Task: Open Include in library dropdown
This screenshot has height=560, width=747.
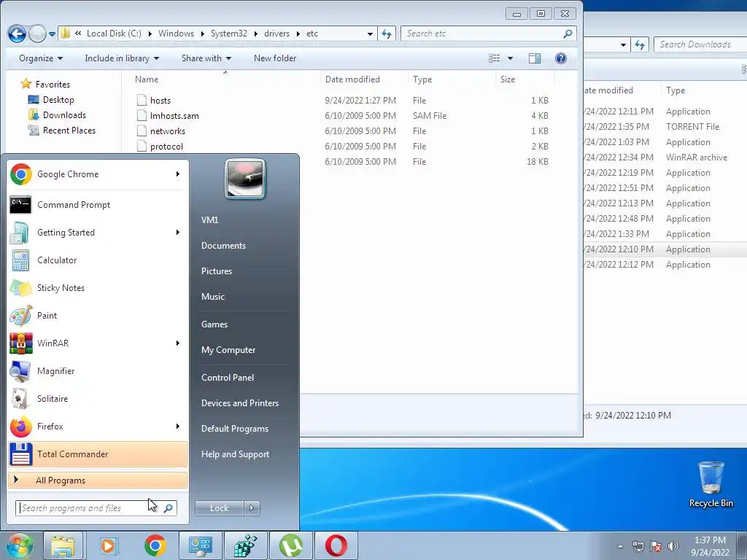Action: [122, 58]
